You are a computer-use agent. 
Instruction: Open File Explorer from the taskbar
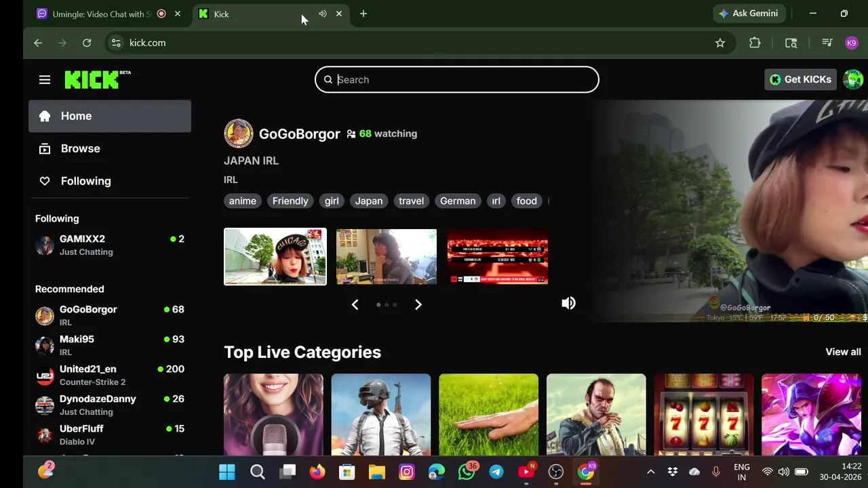point(377,472)
